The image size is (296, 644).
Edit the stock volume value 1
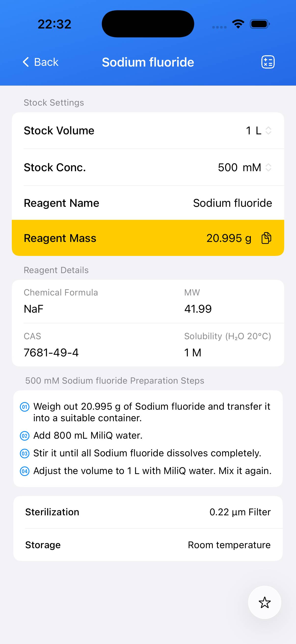(249, 130)
